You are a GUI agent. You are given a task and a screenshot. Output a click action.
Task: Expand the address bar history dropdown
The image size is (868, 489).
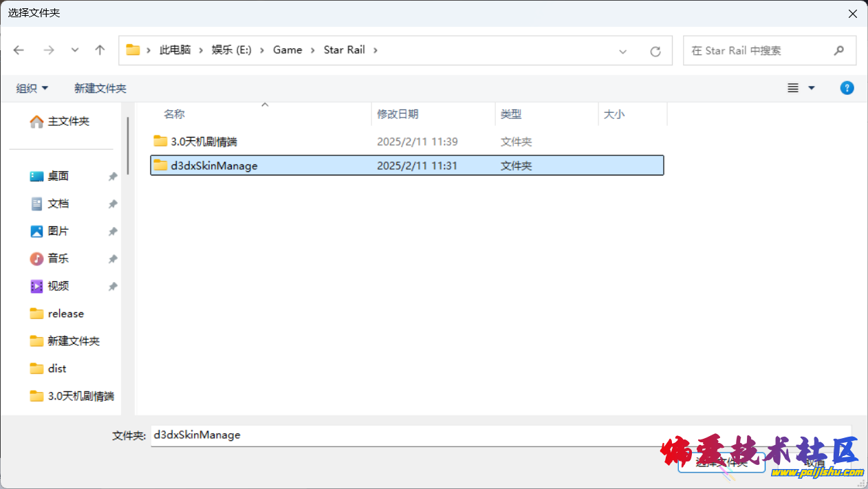622,51
